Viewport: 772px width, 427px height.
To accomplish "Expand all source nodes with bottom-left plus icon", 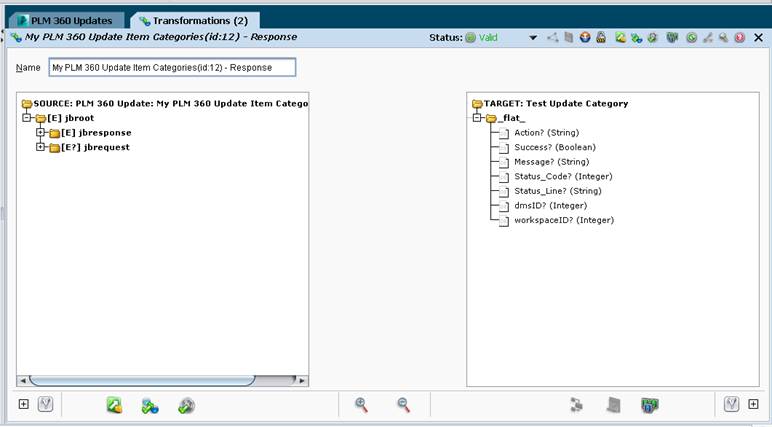I will pos(24,404).
